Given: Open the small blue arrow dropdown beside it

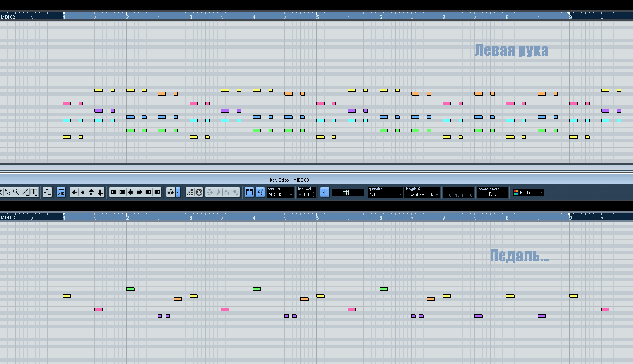Looking at the screenshot, I should pos(178,192).
